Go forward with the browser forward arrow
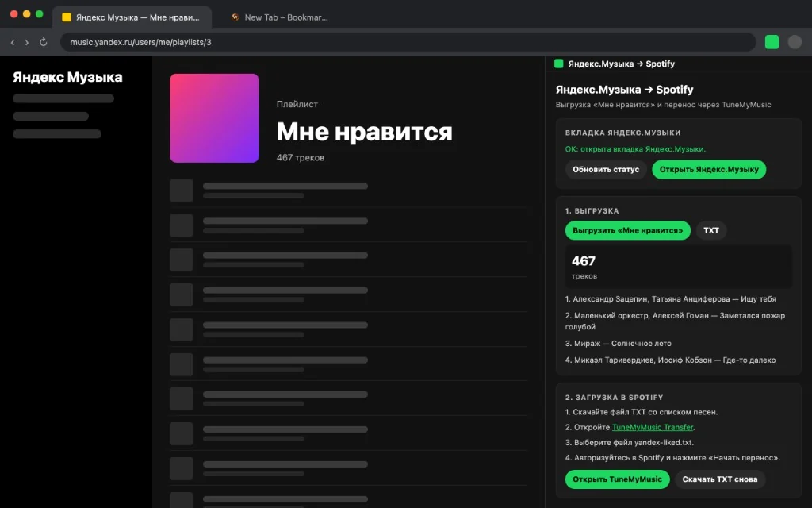This screenshot has width=812, height=508. coord(27,43)
